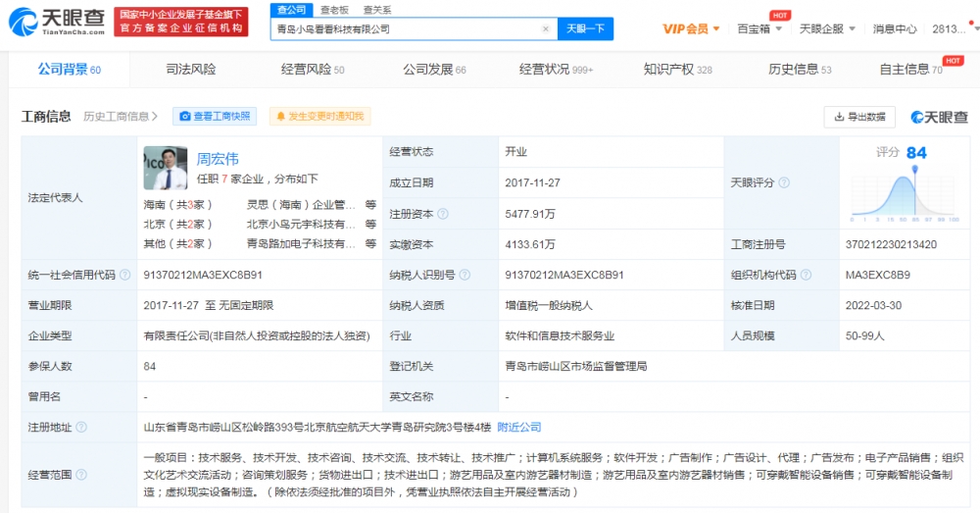The width and height of the screenshot is (980, 513).
Task: Open 消息中心 message center
Action: [x=895, y=28]
